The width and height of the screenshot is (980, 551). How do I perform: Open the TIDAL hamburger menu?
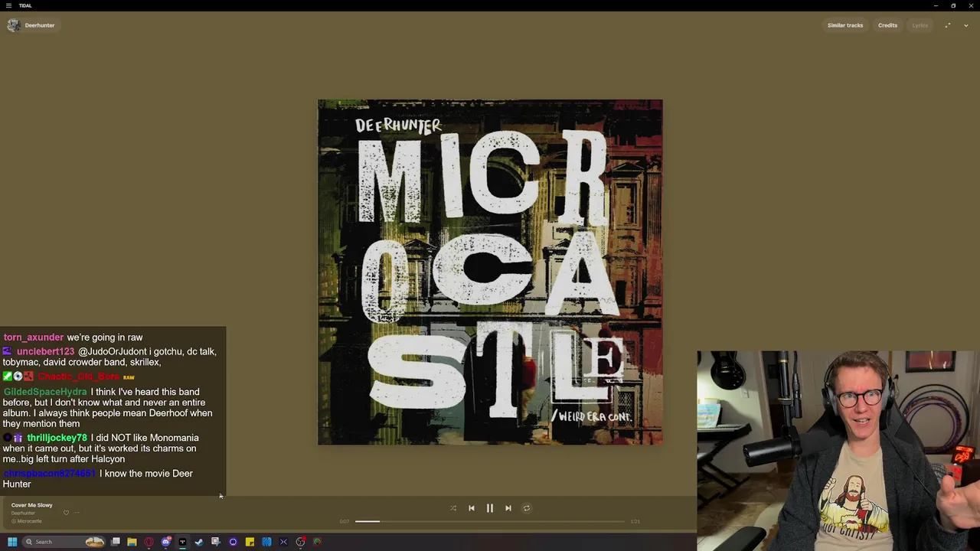click(8, 5)
